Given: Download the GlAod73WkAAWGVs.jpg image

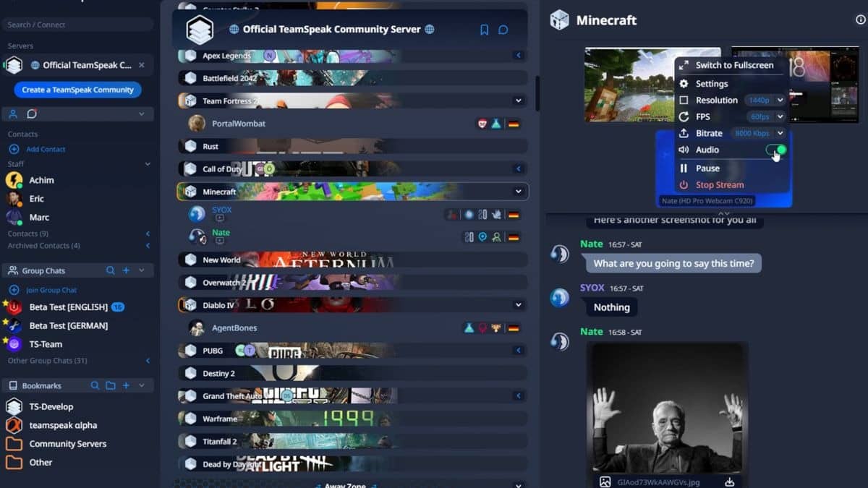Looking at the screenshot, I should (x=730, y=482).
